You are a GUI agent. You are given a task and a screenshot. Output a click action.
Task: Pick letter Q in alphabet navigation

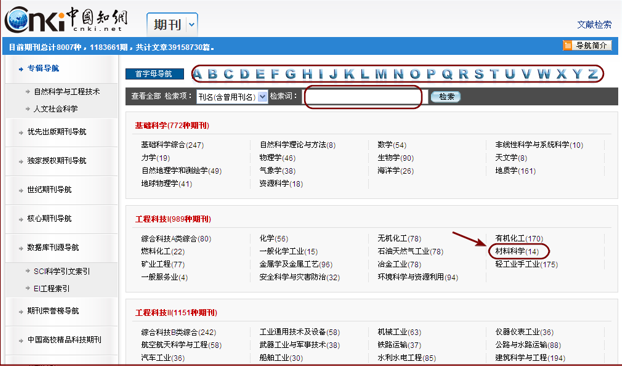tap(447, 74)
